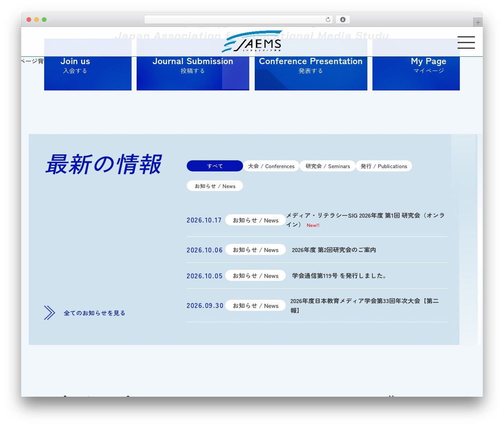The image size is (504, 427).
Task: Open the 第33回年次大会【第二報】 article
Action: tap(365, 306)
